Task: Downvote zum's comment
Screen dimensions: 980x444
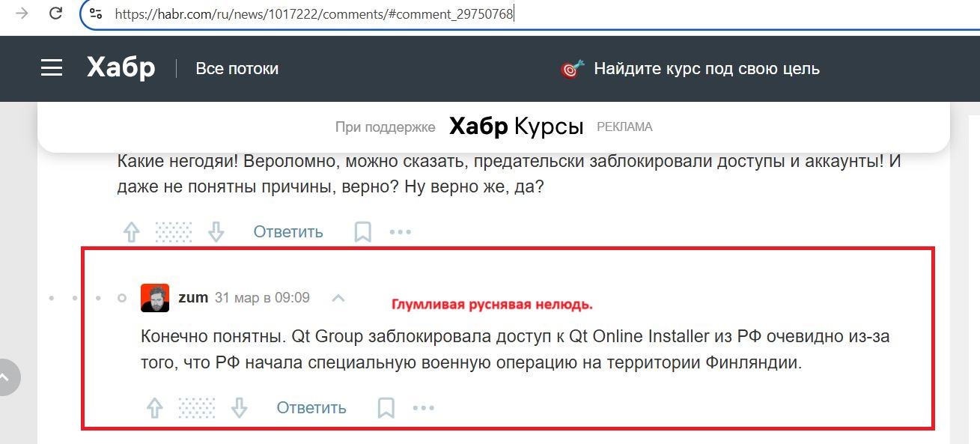Action: (x=240, y=408)
